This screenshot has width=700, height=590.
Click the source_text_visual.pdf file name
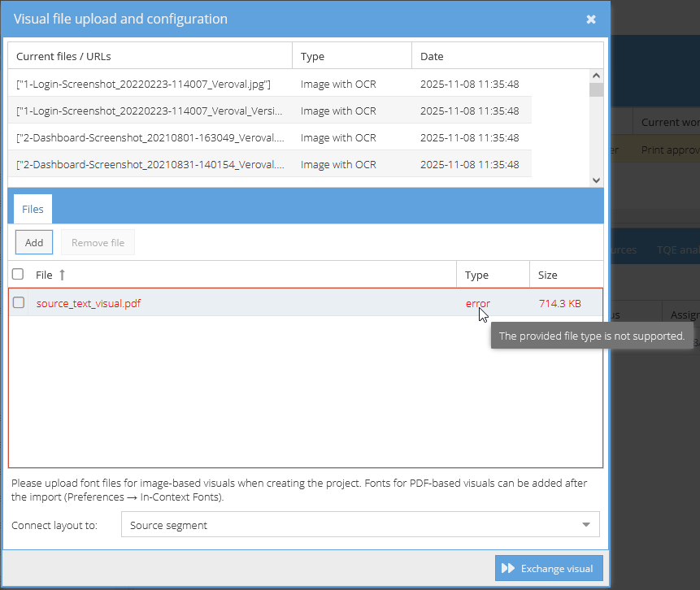(89, 303)
